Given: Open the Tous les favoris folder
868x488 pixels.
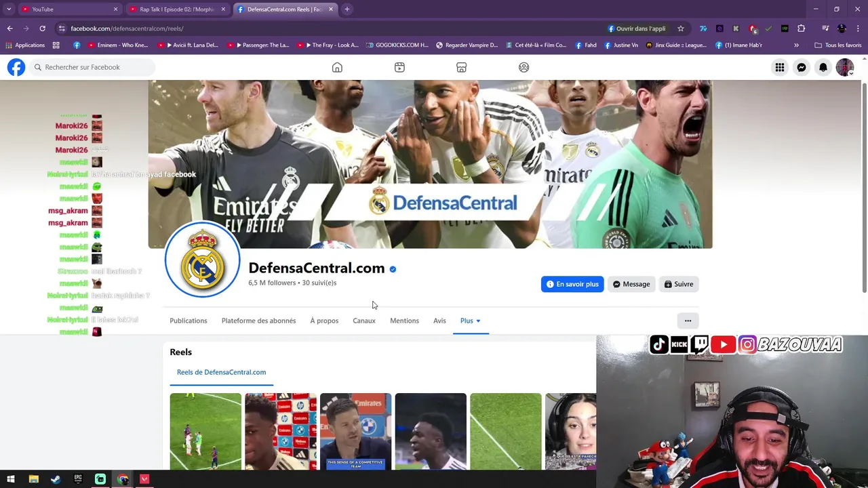Looking at the screenshot, I should (837, 45).
